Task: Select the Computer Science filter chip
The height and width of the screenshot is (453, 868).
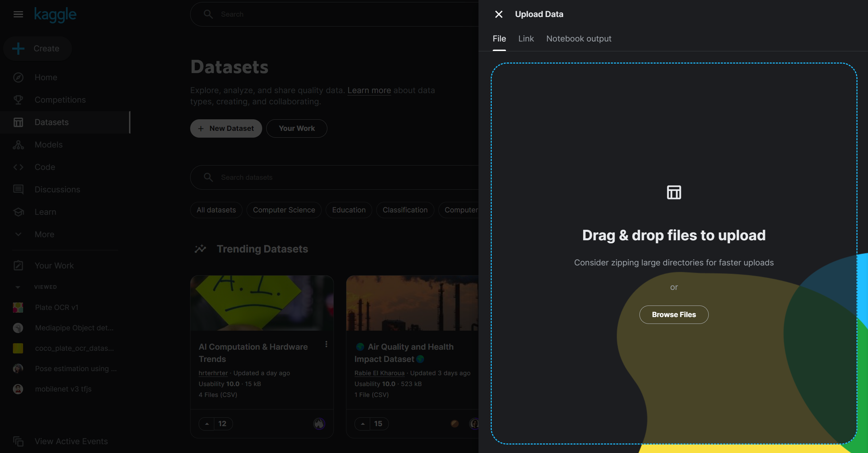Action: tap(284, 210)
